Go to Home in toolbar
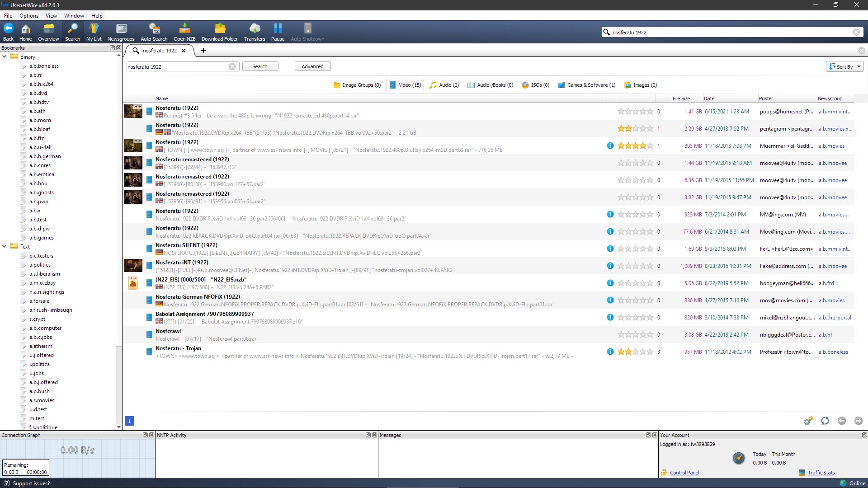 25,32
